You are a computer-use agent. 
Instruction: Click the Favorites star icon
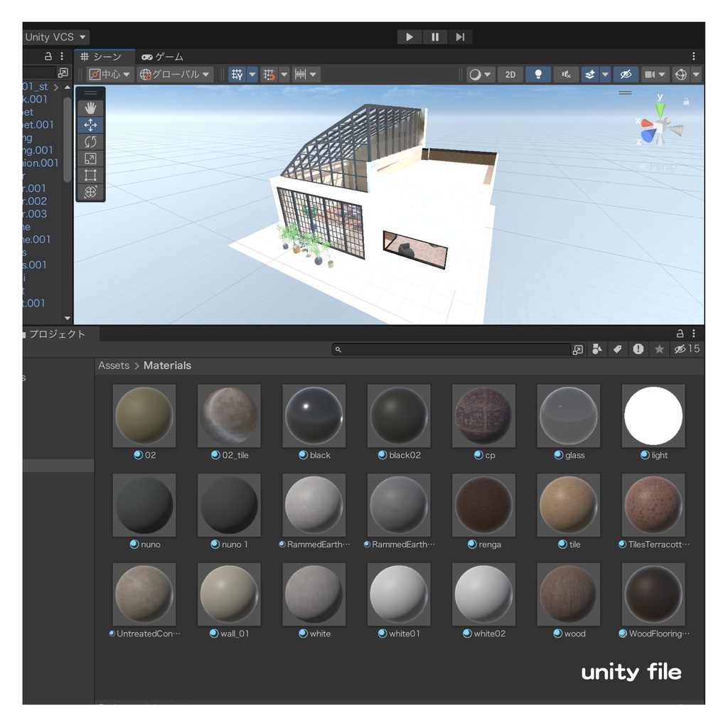point(659,349)
